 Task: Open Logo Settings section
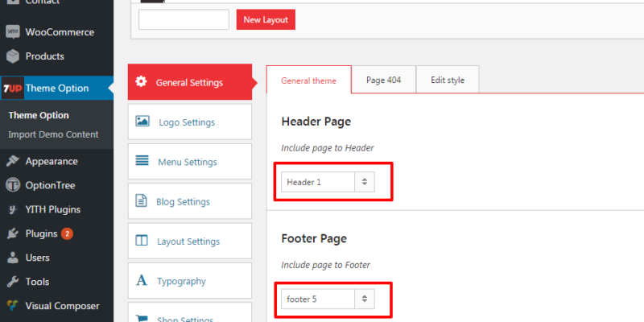[190, 122]
